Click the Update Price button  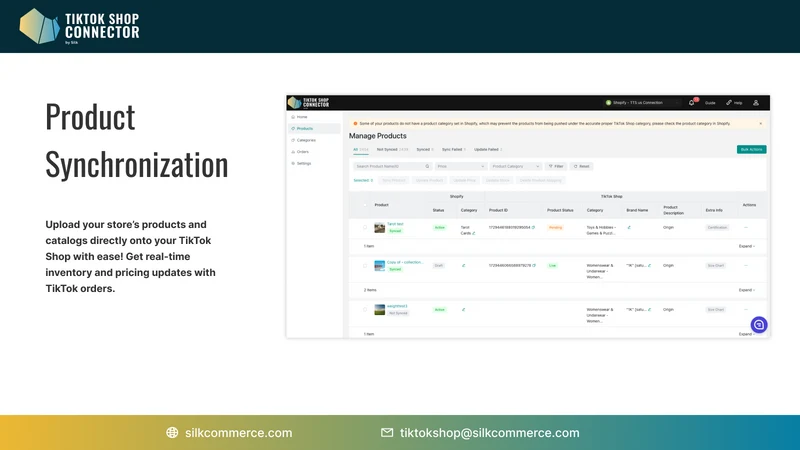click(x=464, y=180)
